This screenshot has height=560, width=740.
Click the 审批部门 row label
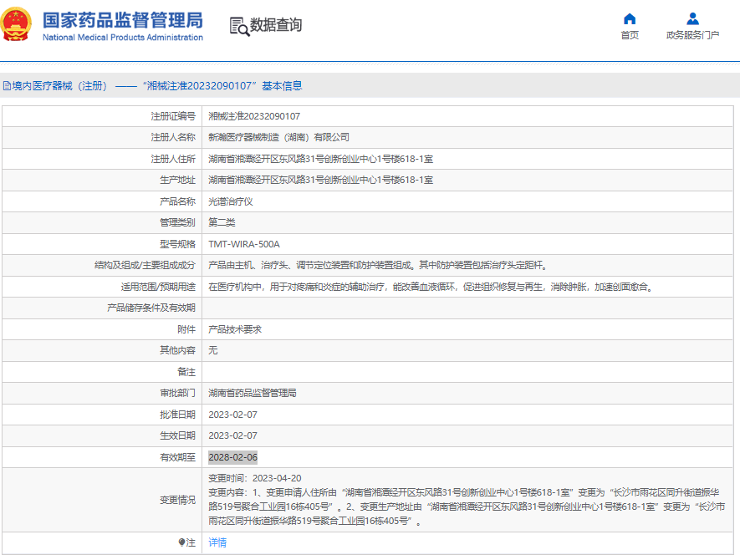(177, 393)
